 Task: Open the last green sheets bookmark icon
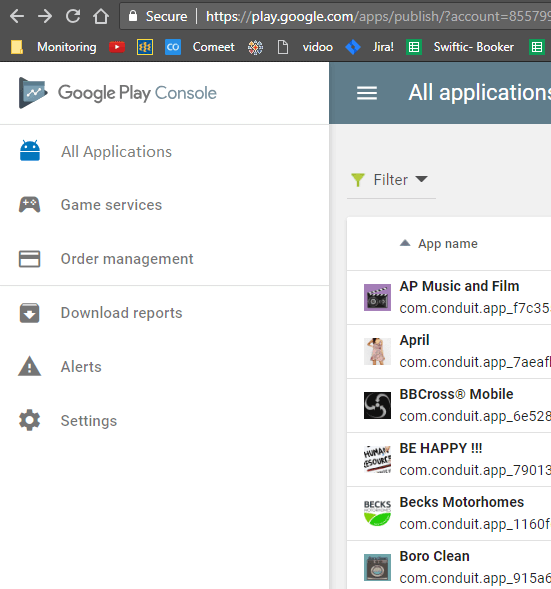pyautogui.click(x=537, y=47)
